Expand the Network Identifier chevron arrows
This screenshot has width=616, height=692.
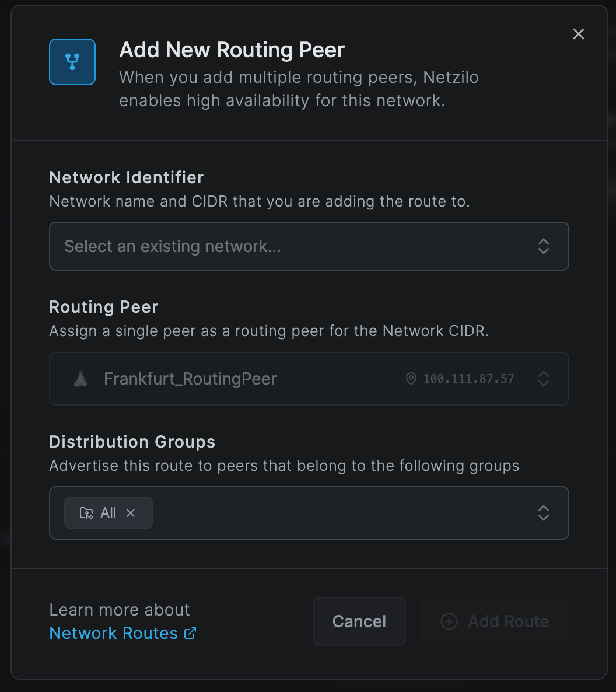[544, 246]
